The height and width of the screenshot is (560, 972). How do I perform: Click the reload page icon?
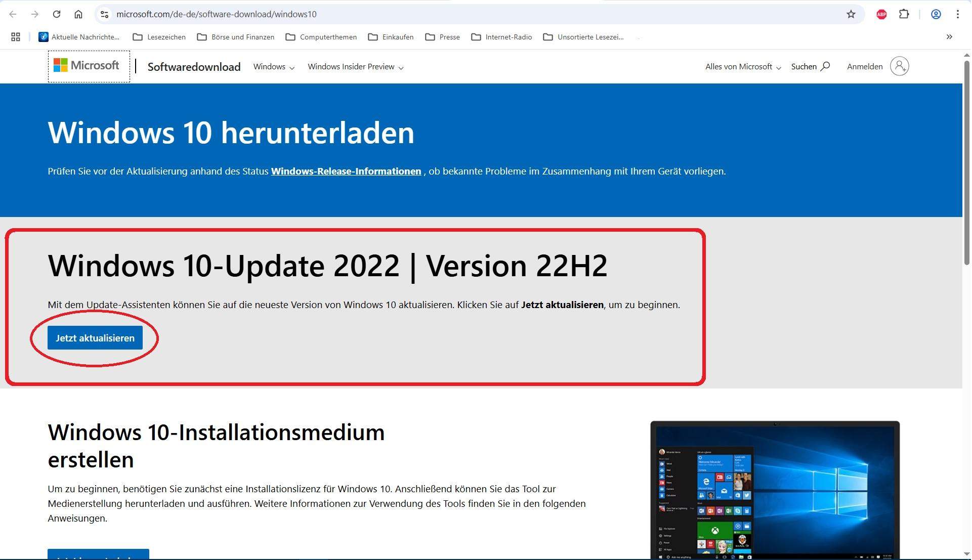57,14
